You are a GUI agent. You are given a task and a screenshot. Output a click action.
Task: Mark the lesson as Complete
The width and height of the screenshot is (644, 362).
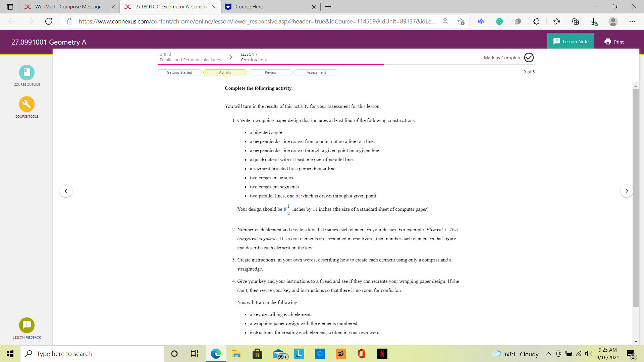pos(529,57)
